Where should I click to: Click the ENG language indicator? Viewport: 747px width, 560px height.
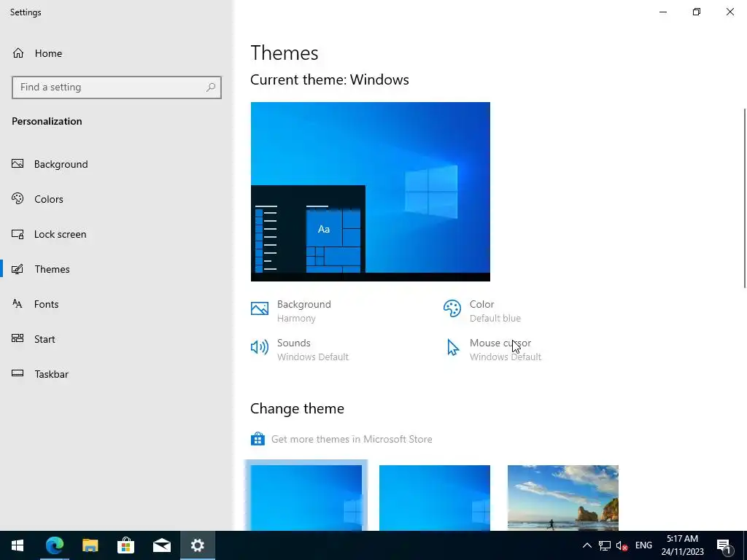coord(643,545)
